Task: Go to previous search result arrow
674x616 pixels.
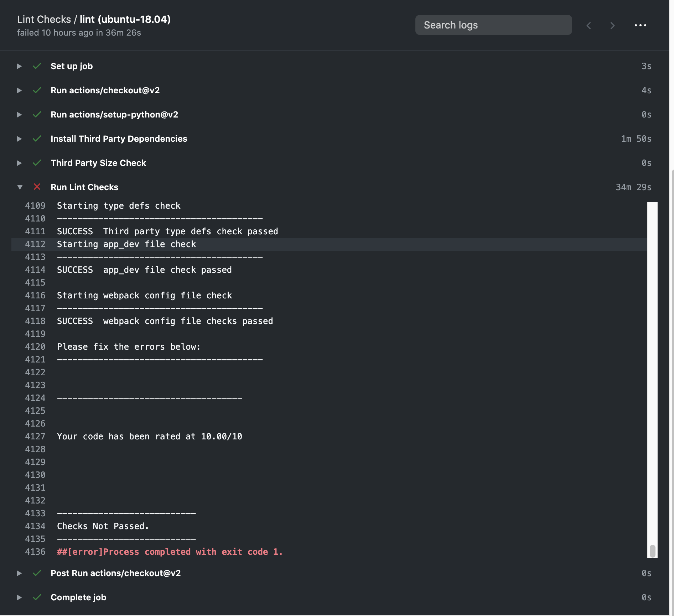Action: (x=589, y=26)
